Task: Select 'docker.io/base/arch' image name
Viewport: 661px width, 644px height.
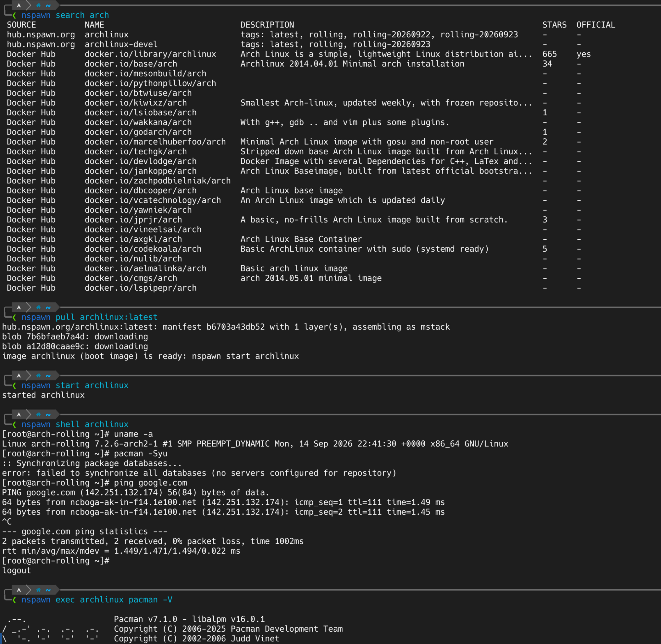Action: click(131, 64)
